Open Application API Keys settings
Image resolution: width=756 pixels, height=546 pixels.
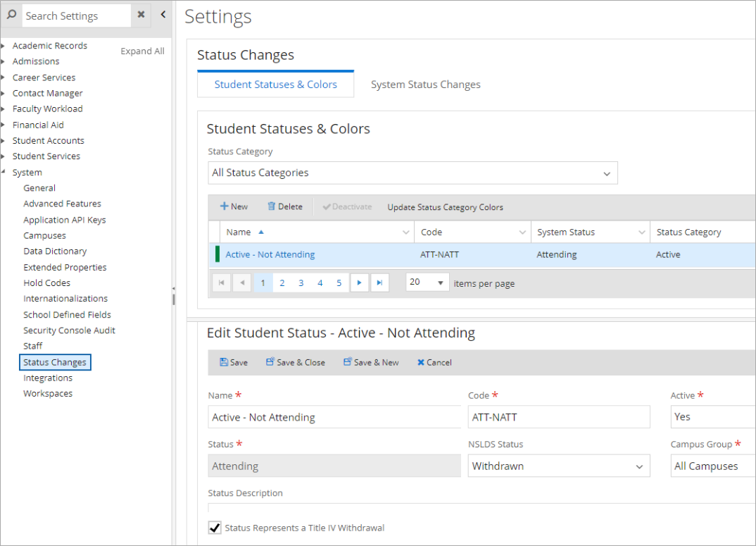[x=65, y=220]
